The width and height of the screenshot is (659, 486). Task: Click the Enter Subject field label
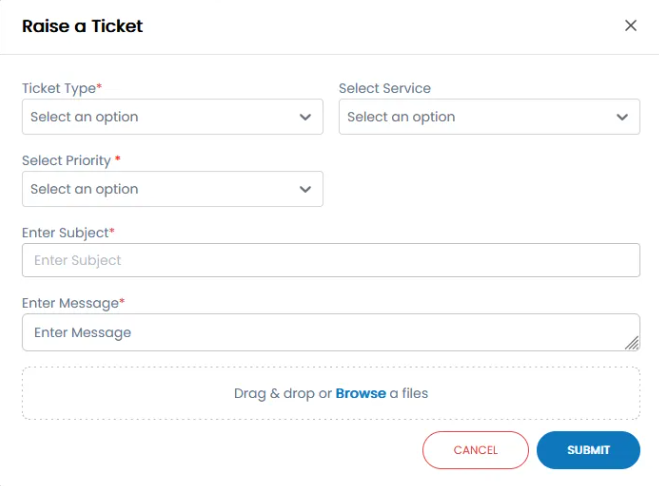click(66, 232)
